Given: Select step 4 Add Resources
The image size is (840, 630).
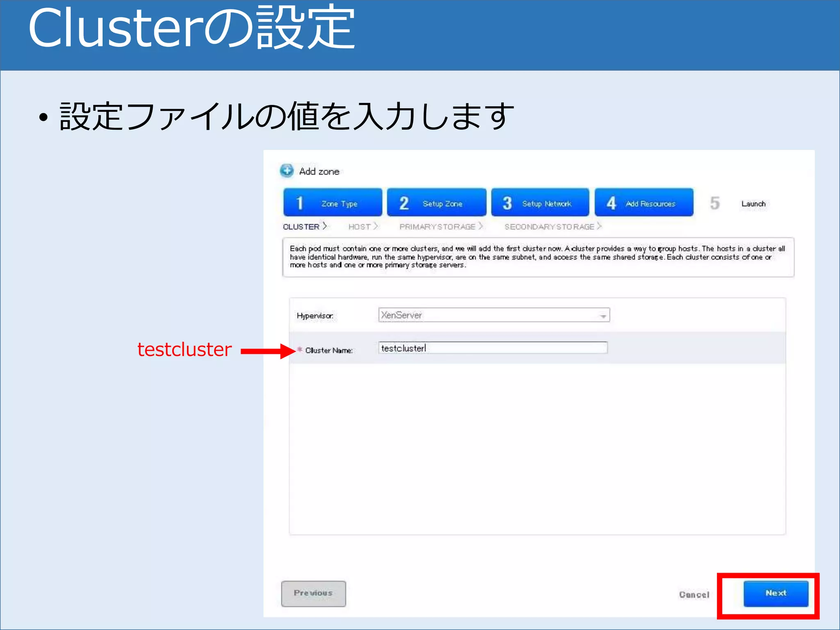Looking at the screenshot, I should 644,202.
